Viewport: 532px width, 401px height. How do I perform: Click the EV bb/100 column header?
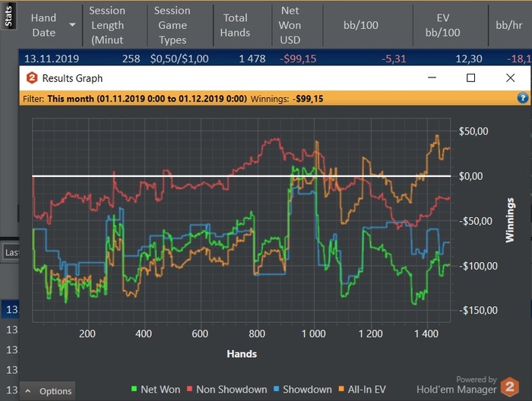(443, 25)
